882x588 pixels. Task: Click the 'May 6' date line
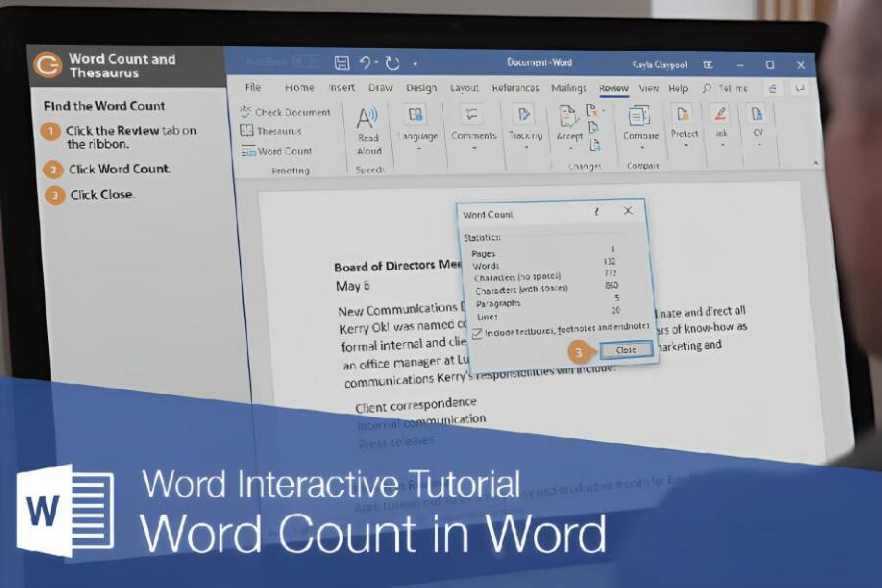[353, 286]
